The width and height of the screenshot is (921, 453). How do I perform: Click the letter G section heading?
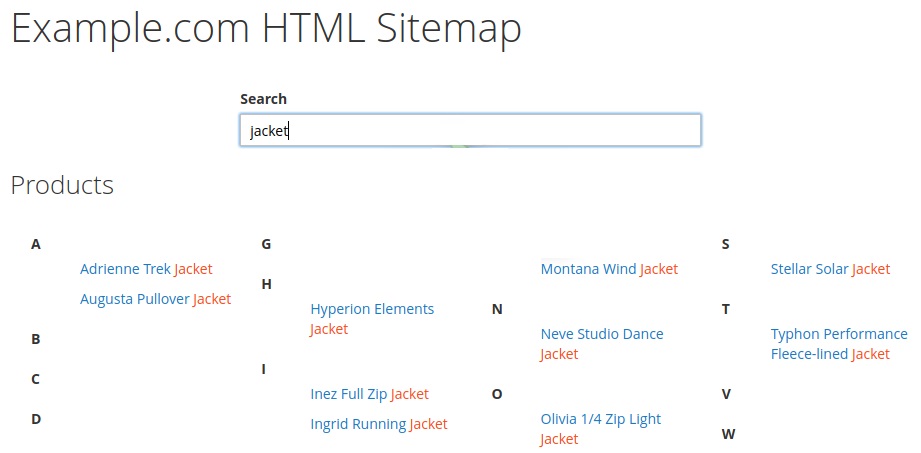(266, 244)
